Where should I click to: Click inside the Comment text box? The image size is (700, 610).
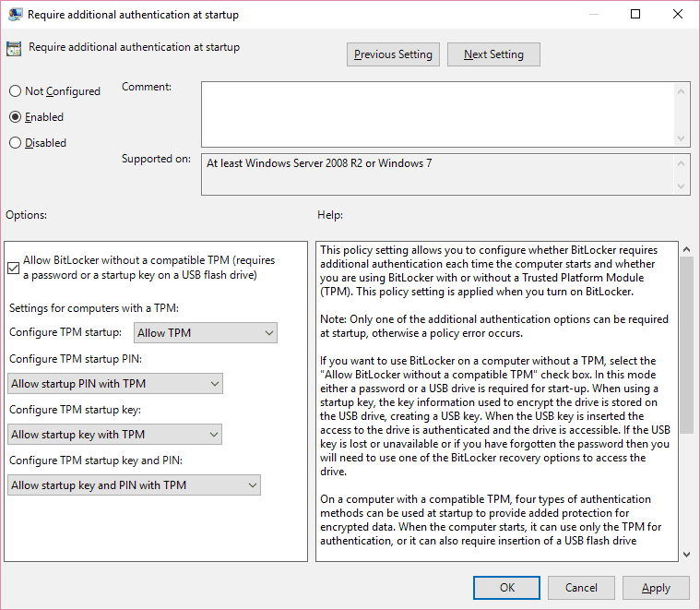[437, 114]
